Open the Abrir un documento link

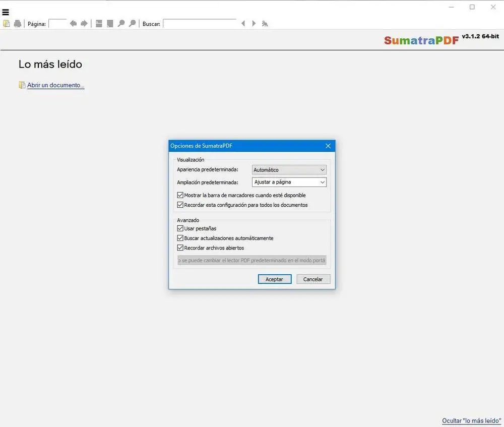click(55, 85)
